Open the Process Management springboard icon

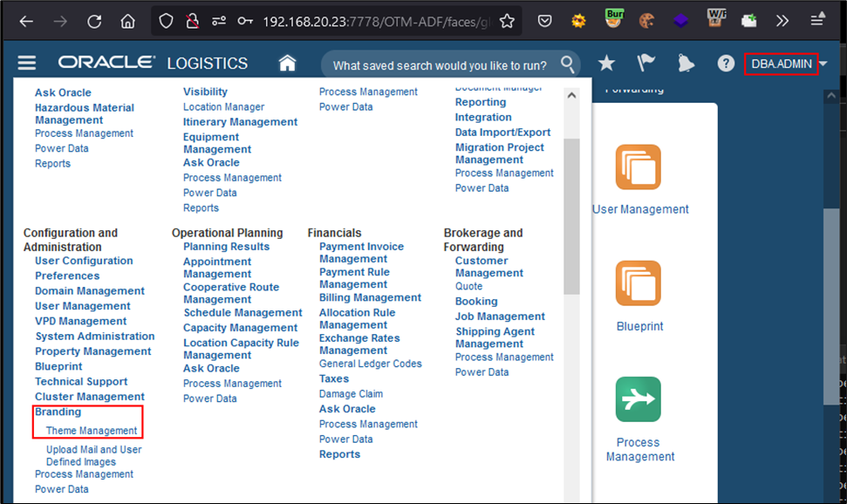(x=639, y=399)
